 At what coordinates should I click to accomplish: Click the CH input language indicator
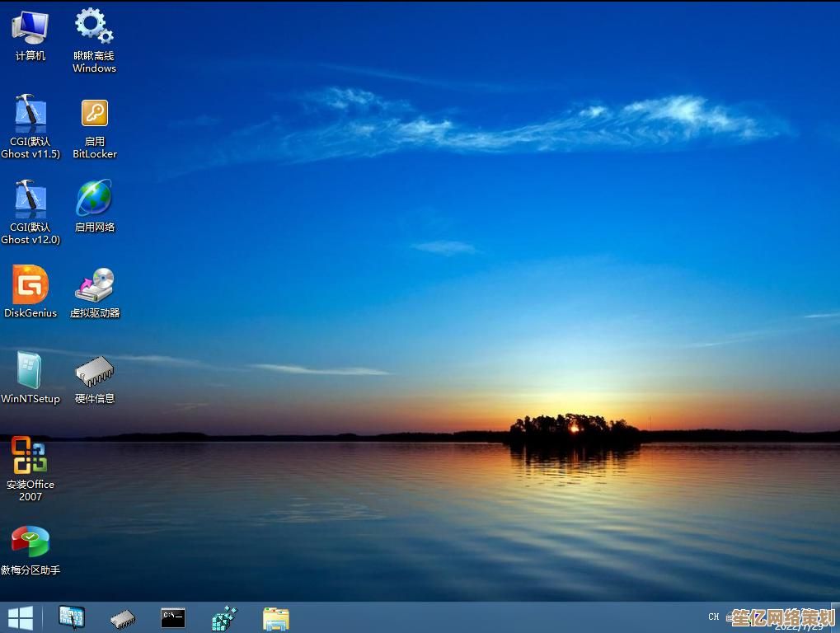[x=713, y=617]
